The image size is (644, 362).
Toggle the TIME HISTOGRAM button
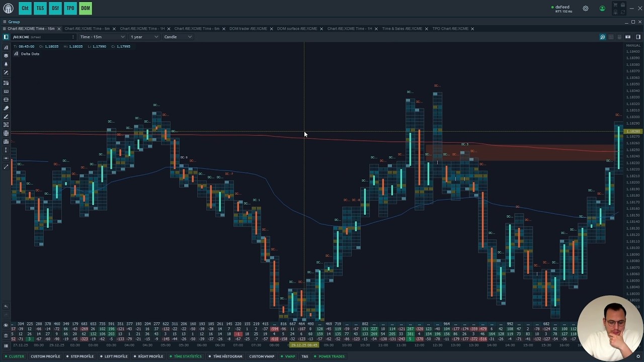pos(226,356)
